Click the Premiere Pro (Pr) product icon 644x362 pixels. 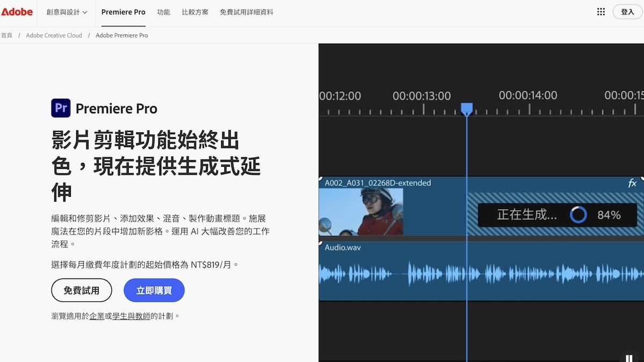(x=61, y=108)
